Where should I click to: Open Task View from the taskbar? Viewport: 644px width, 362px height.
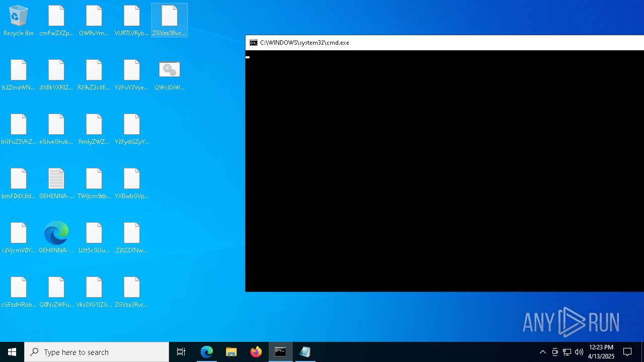coord(181,352)
